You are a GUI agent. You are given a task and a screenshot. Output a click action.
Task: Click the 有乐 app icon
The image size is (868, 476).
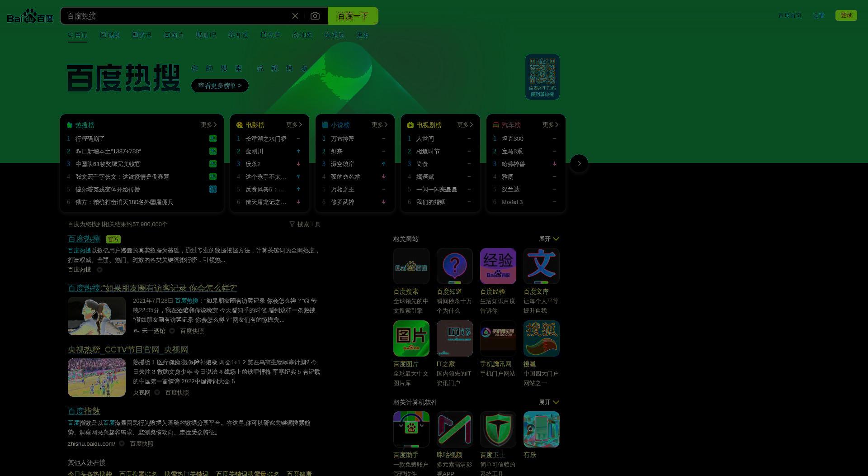[x=542, y=429]
